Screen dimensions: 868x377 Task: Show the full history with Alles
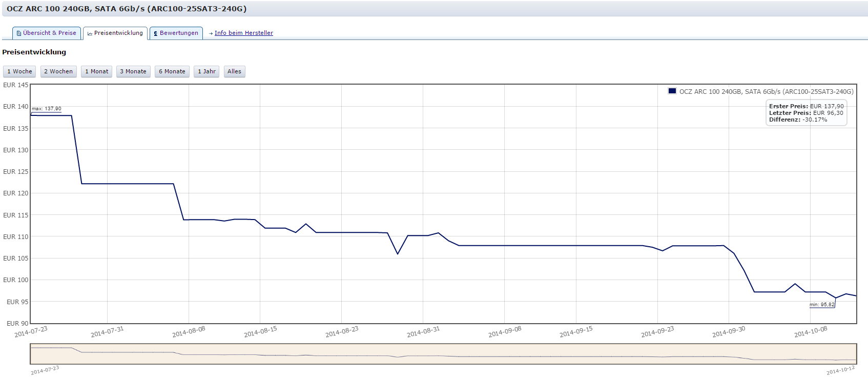click(x=234, y=72)
